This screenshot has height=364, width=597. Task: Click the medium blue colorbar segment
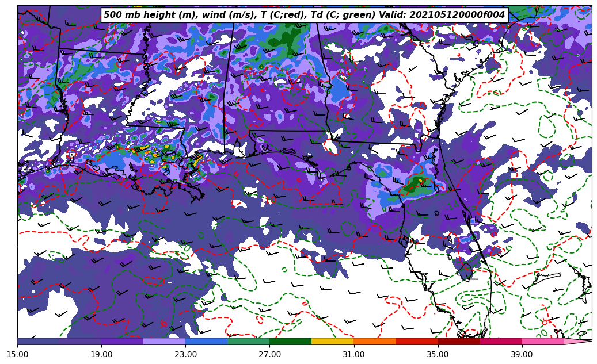tap(206, 341)
